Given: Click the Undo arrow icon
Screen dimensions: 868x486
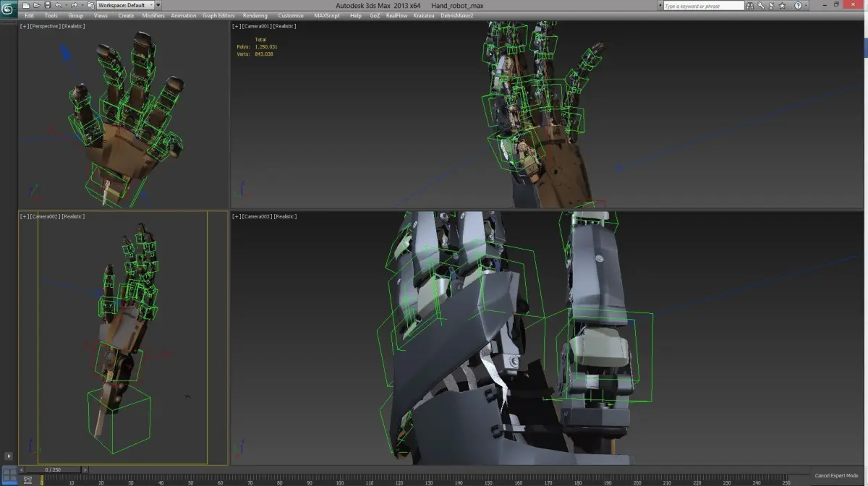Looking at the screenshot, I should (x=59, y=5).
